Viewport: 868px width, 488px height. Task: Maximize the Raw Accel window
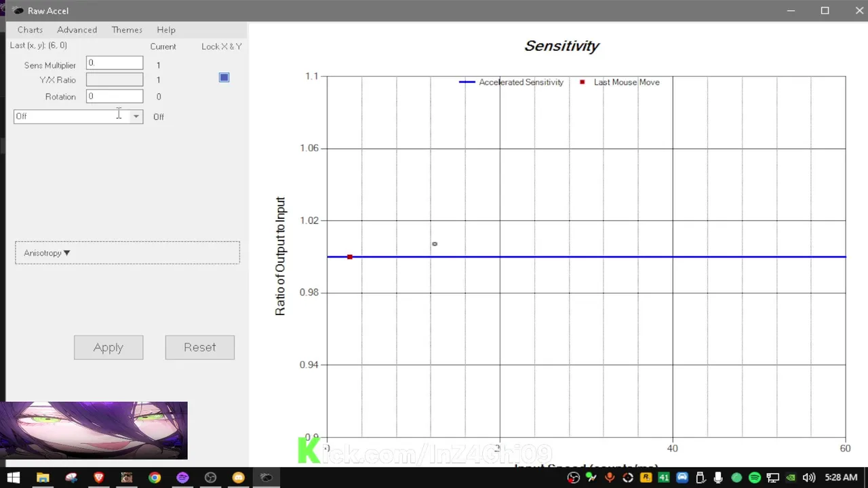point(825,11)
